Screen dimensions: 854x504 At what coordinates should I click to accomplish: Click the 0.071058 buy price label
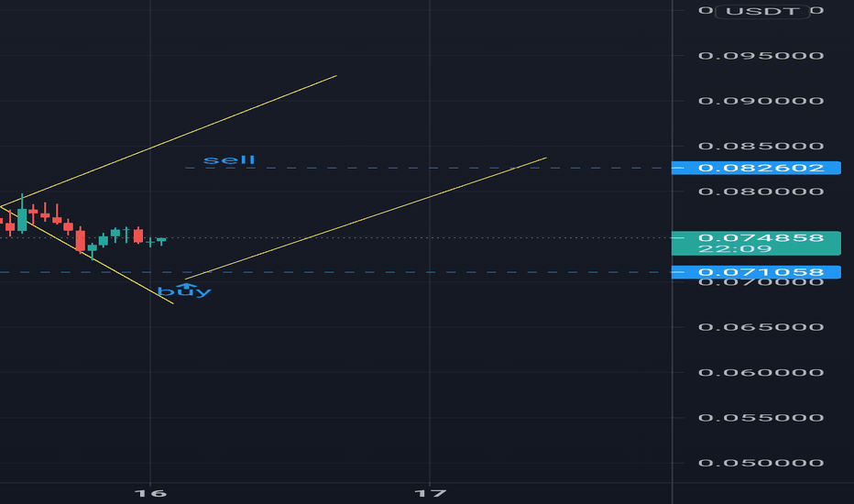(x=757, y=272)
